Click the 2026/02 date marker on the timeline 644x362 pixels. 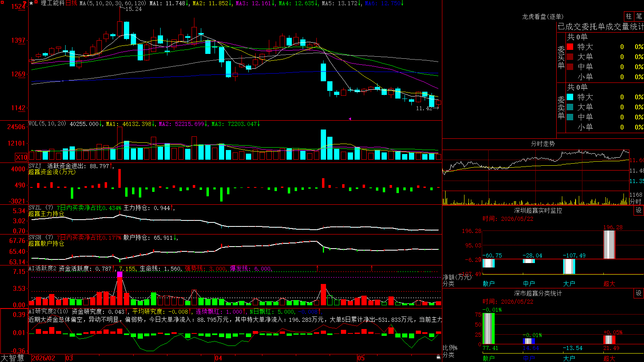coord(43,358)
